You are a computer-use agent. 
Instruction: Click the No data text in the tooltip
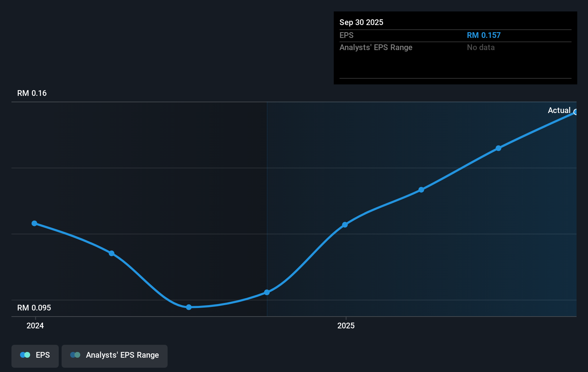click(481, 47)
